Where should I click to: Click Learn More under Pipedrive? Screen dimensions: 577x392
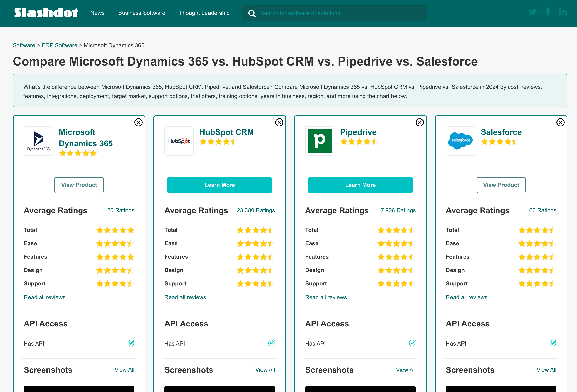click(360, 185)
